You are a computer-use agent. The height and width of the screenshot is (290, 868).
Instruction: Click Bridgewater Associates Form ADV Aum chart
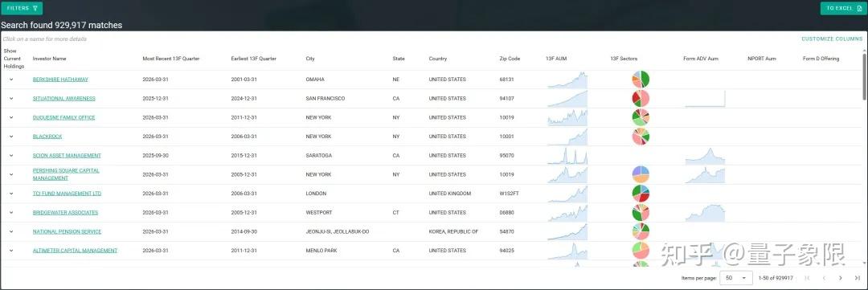705,213
